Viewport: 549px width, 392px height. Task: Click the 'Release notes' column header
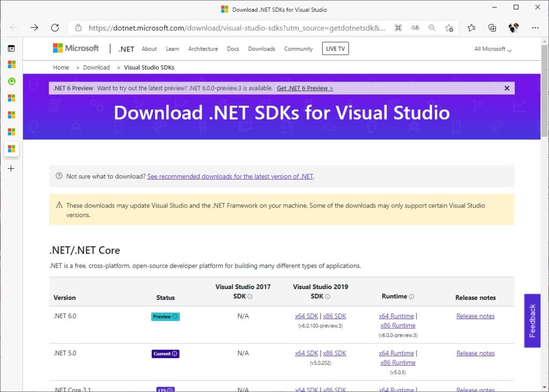(476, 298)
